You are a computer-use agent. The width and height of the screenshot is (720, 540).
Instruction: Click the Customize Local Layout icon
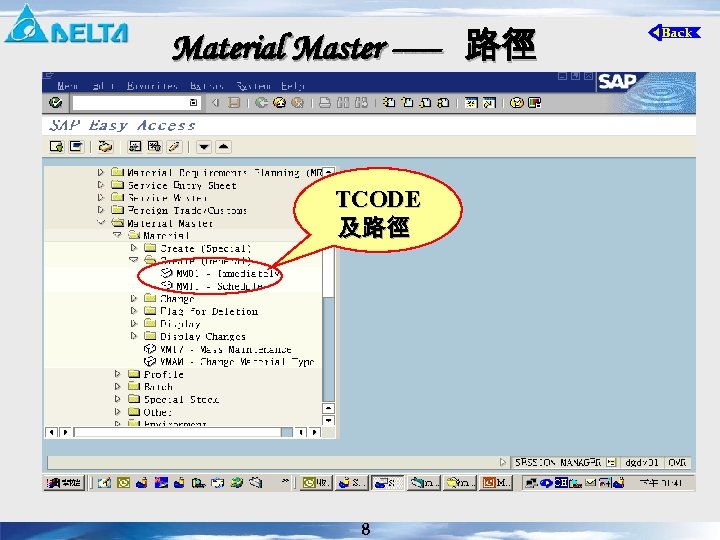(x=534, y=103)
